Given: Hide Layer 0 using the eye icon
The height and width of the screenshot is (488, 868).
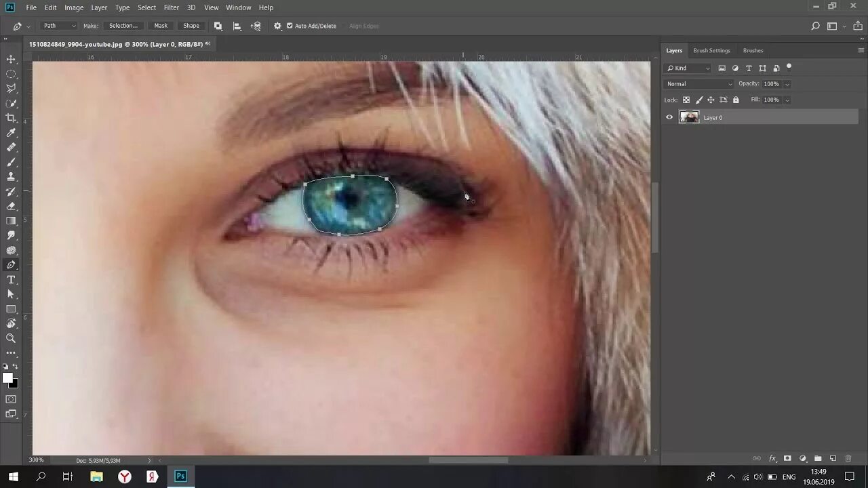Looking at the screenshot, I should [x=669, y=117].
